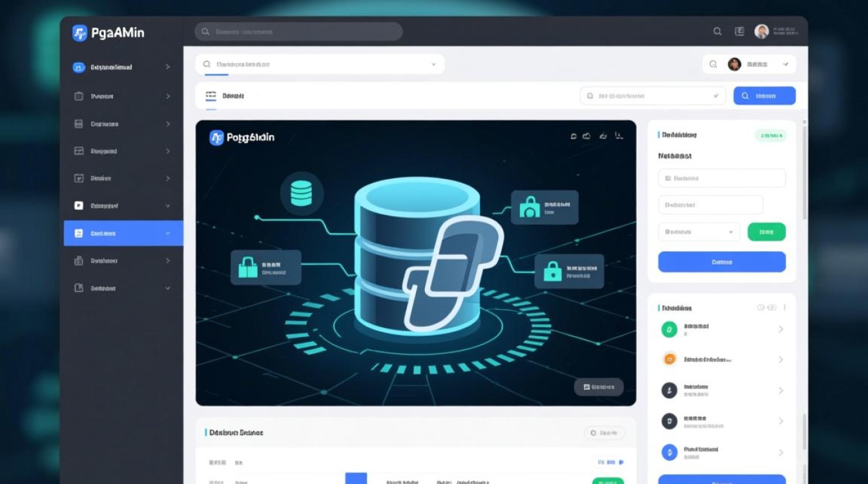Click the user avatar in the dark header

tap(761, 32)
